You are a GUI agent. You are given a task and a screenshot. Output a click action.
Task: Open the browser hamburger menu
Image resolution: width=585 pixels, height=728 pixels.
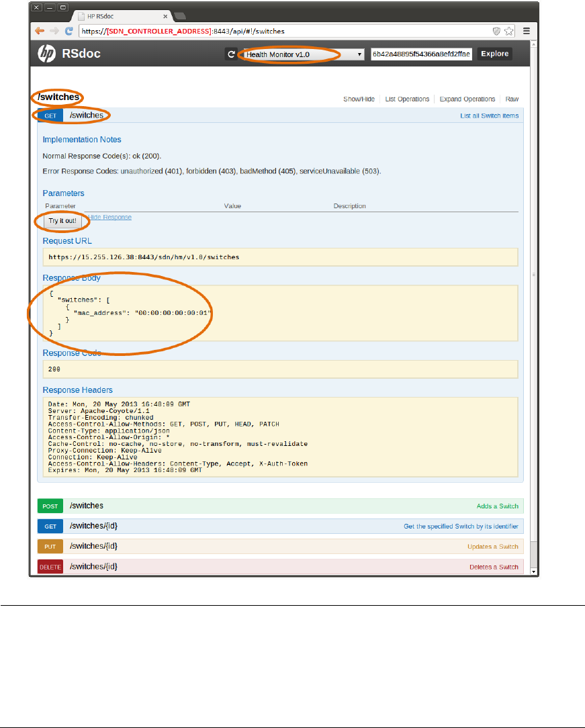527,31
